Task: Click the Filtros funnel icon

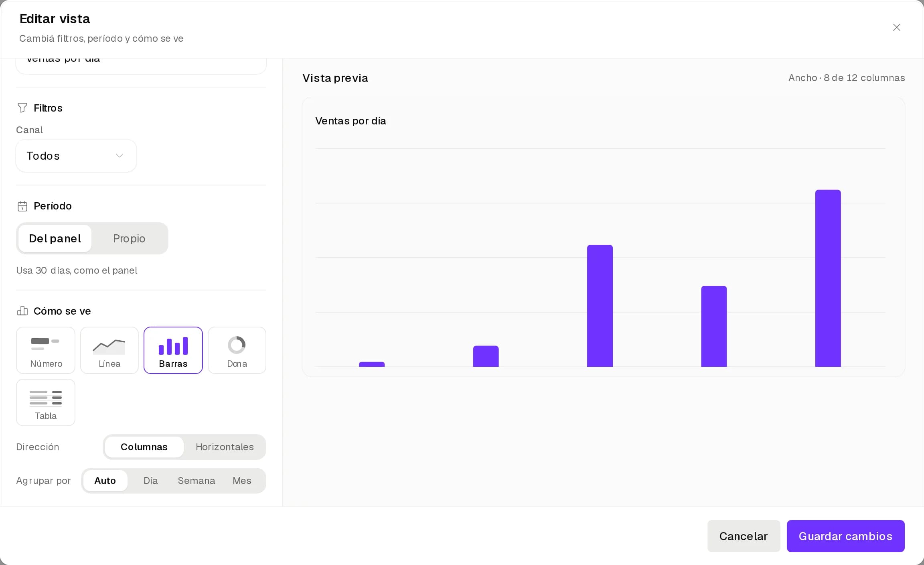Action: click(x=22, y=108)
